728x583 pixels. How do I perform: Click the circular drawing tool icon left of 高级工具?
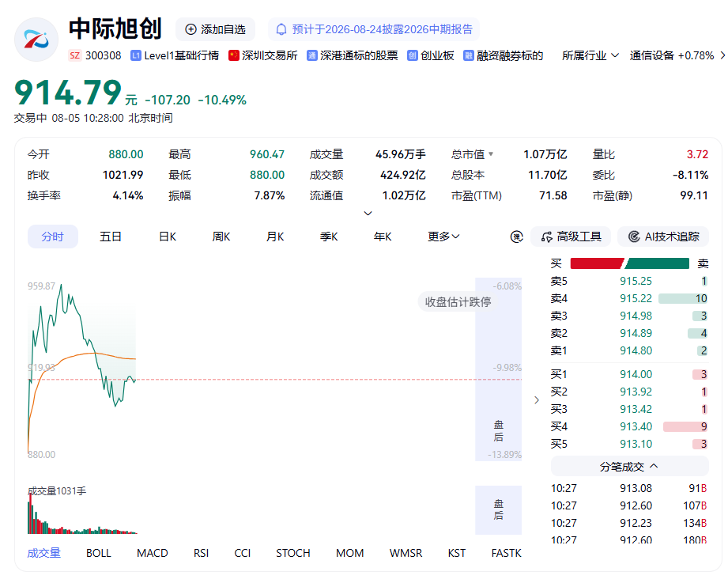click(517, 237)
